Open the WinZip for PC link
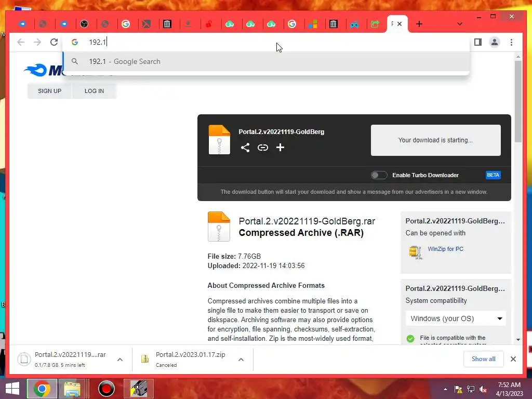Screen dimensions: 532x399 point(445,249)
